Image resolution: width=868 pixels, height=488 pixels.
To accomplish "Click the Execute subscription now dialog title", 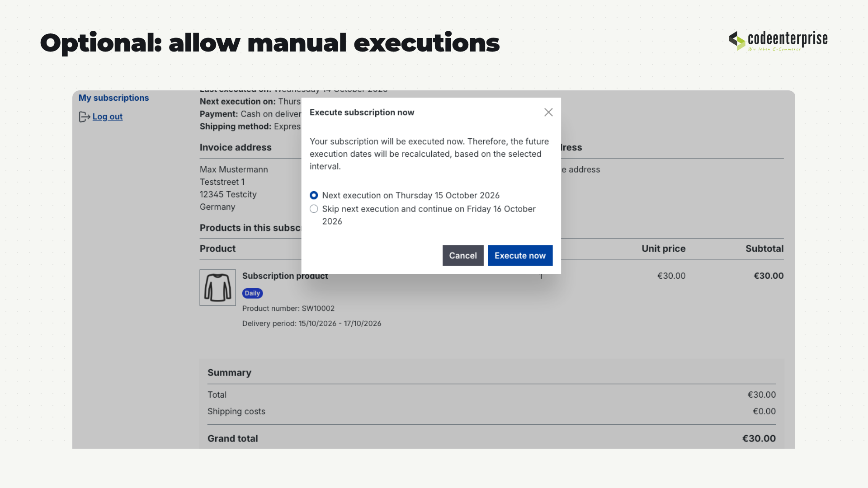I will coord(362,113).
